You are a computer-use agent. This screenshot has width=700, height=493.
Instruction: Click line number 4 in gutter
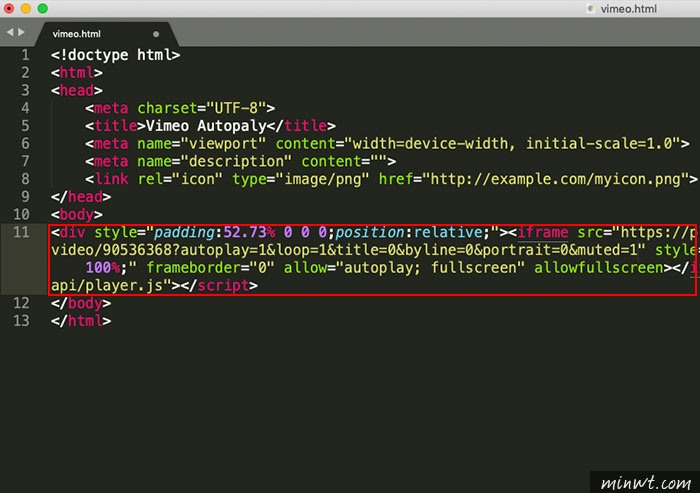[x=25, y=108]
